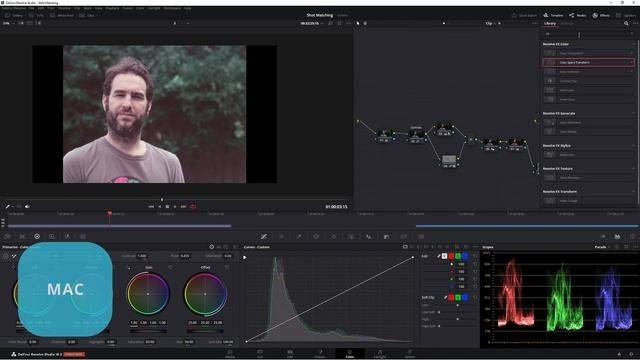Adjust the Gain color wheel center
The height and width of the screenshot is (360, 640).
click(x=148, y=294)
